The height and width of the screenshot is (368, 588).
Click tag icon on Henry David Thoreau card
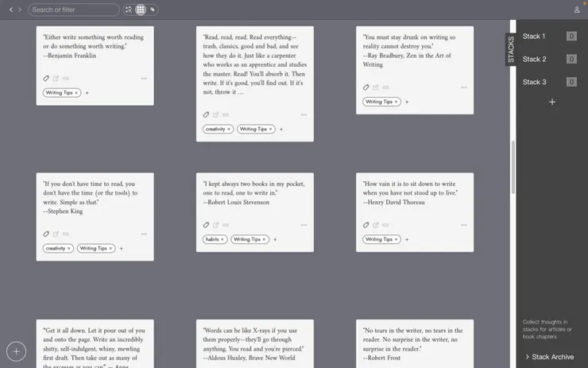(x=366, y=225)
